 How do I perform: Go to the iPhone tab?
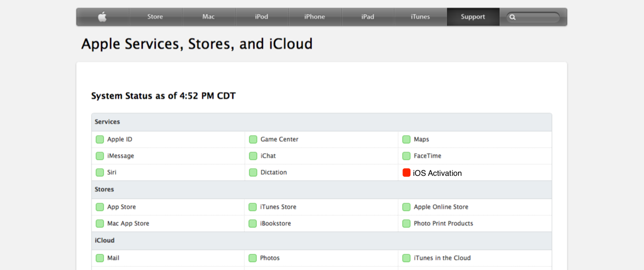coord(315,17)
